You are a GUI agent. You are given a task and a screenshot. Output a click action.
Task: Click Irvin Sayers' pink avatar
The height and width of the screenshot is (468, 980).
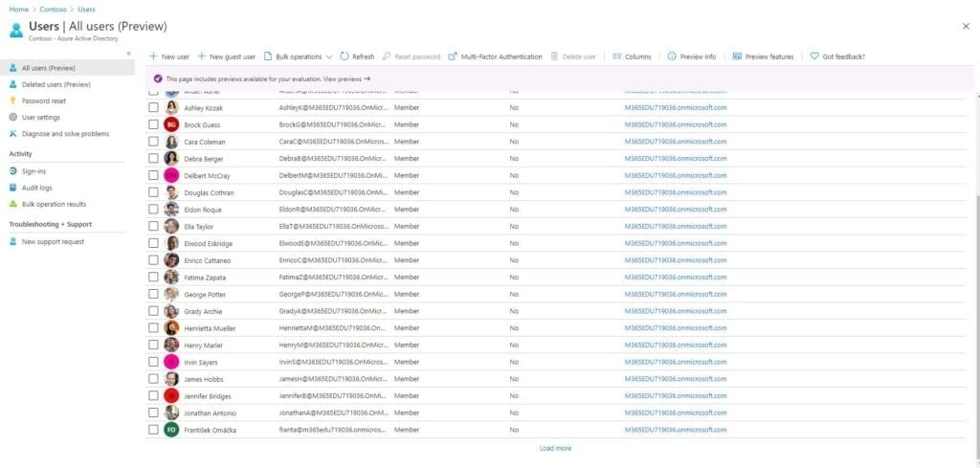(x=171, y=362)
